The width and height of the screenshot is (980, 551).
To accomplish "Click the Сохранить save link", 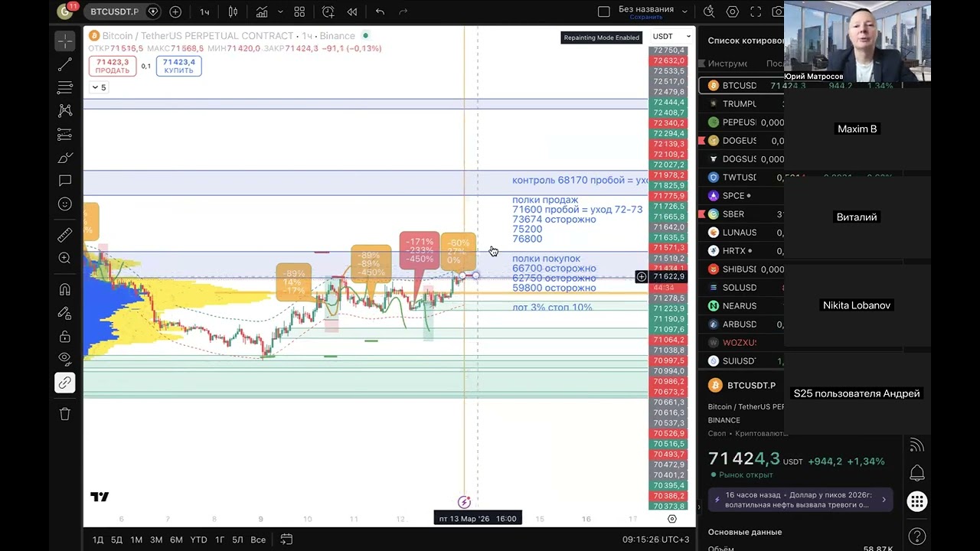I will coord(646,17).
